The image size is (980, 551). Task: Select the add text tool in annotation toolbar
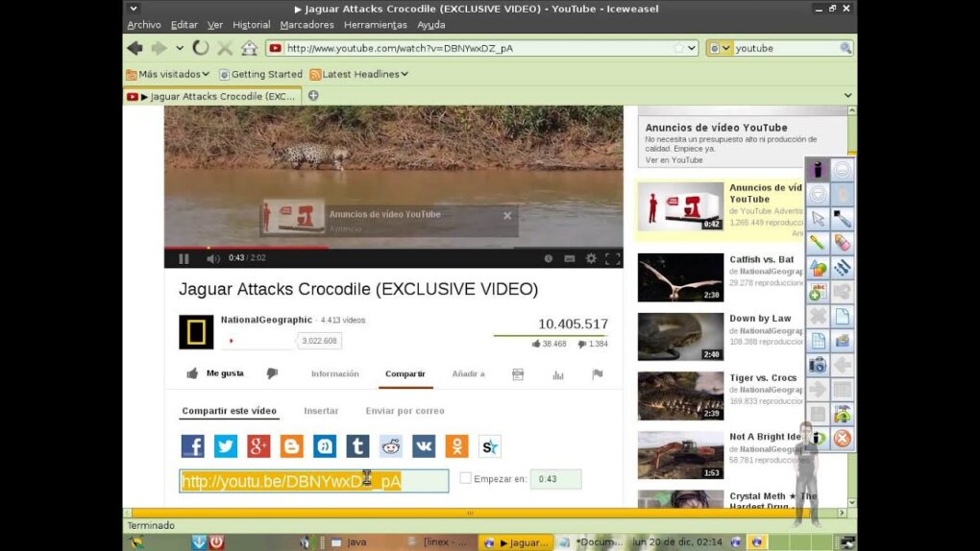point(818,292)
